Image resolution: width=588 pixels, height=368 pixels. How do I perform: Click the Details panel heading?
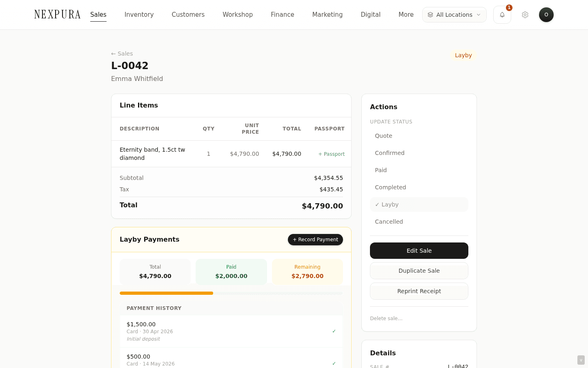coord(383,353)
